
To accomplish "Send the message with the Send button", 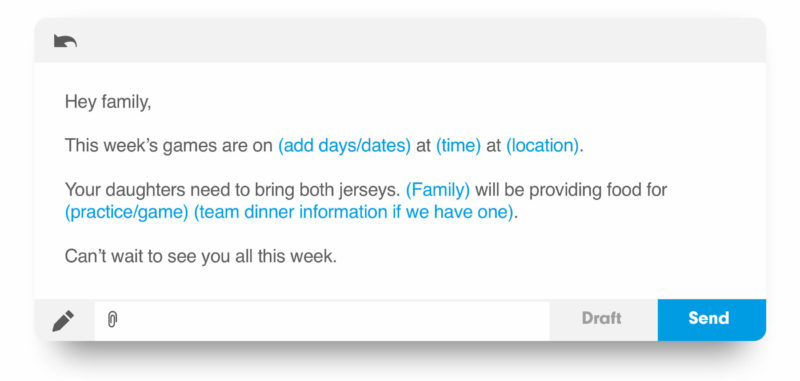I will point(709,318).
